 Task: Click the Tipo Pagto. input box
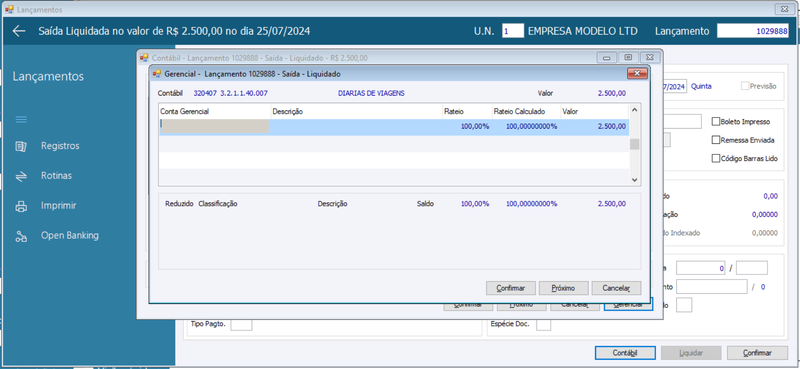tap(241, 324)
